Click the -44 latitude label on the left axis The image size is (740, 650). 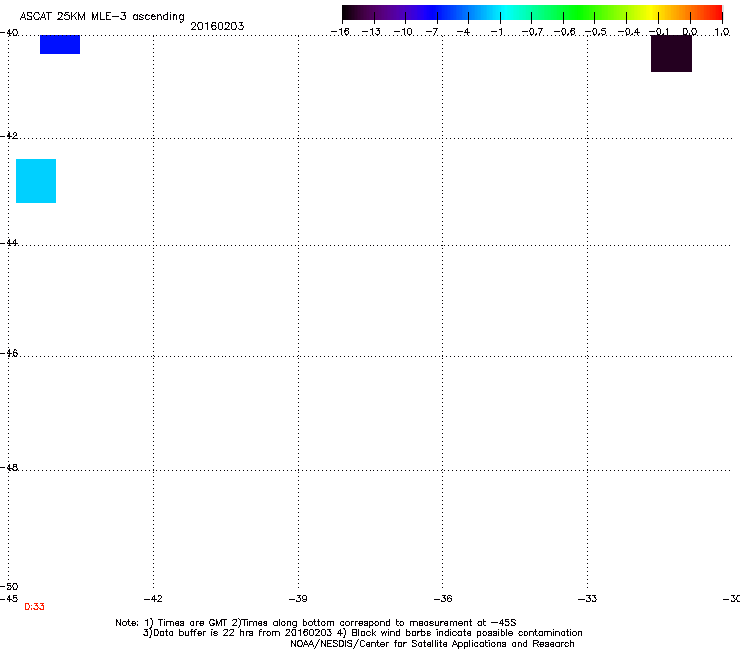[x=9, y=243]
